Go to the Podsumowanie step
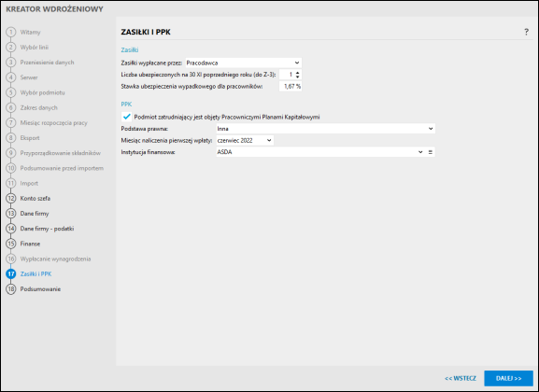 40,289
